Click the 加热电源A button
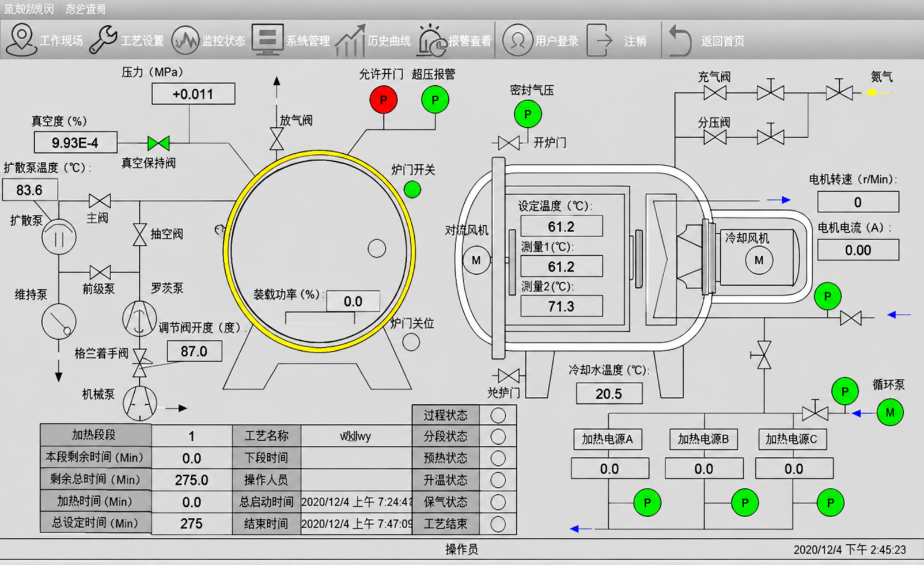924x565 pixels. [x=607, y=439]
